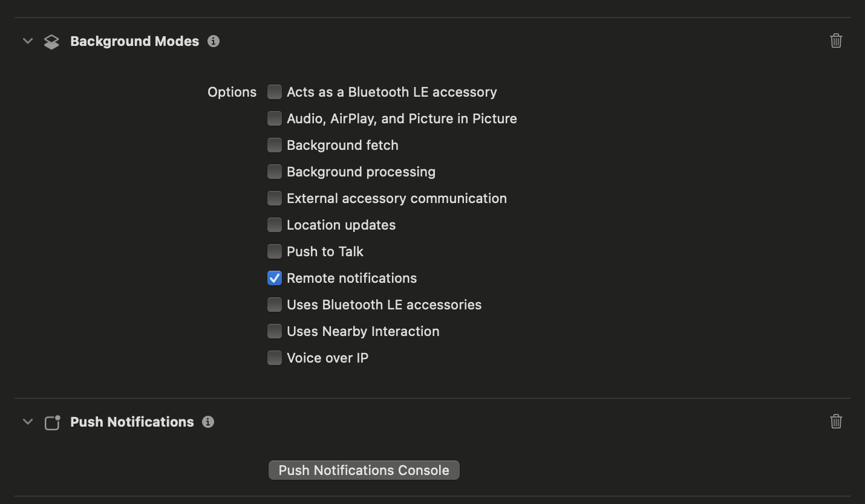Check Uses Bluetooth LE accessories
Viewport: 865px width, 504px height.
point(275,305)
